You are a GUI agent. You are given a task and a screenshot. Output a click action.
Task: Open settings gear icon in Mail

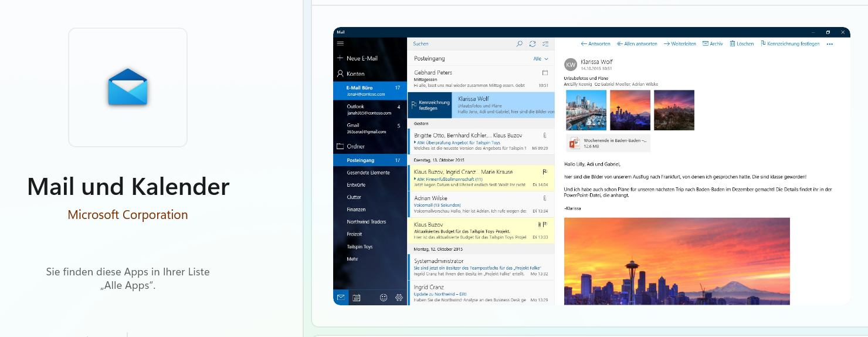pyautogui.click(x=399, y=298)
